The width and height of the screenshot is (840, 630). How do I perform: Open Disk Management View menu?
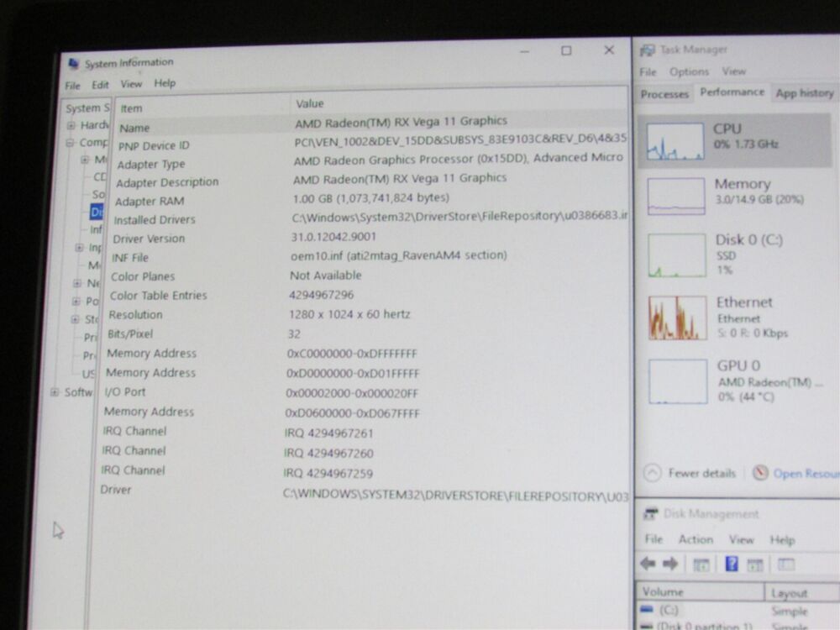coord(742,539)
